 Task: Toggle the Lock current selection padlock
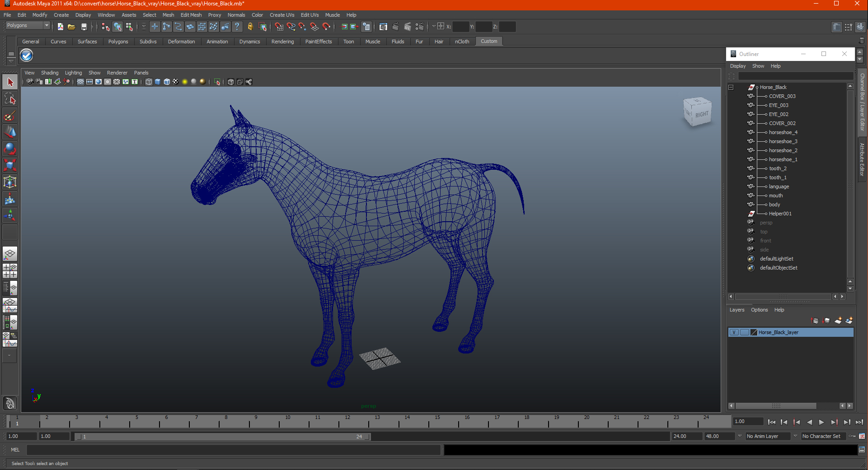[x=250, y=27]
